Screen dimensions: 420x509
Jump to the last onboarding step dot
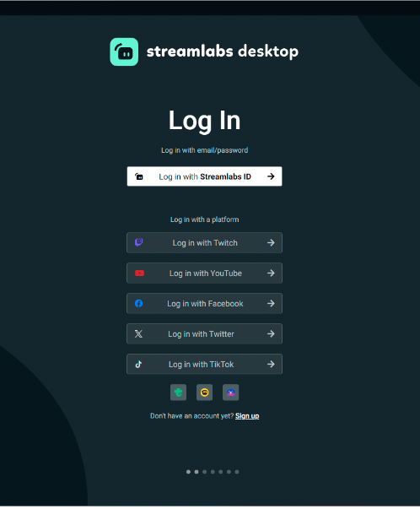click(x=237, y=472)
